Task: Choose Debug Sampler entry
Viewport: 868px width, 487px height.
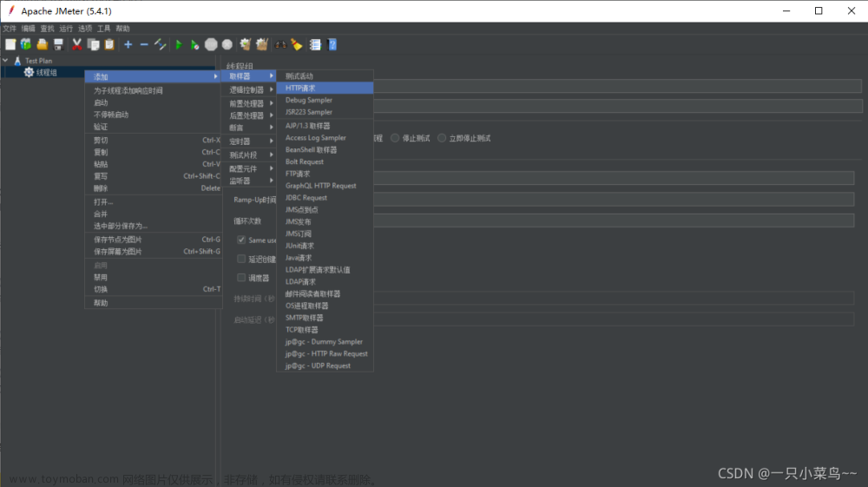Action: pyautogui.click(x=325, y=100)
